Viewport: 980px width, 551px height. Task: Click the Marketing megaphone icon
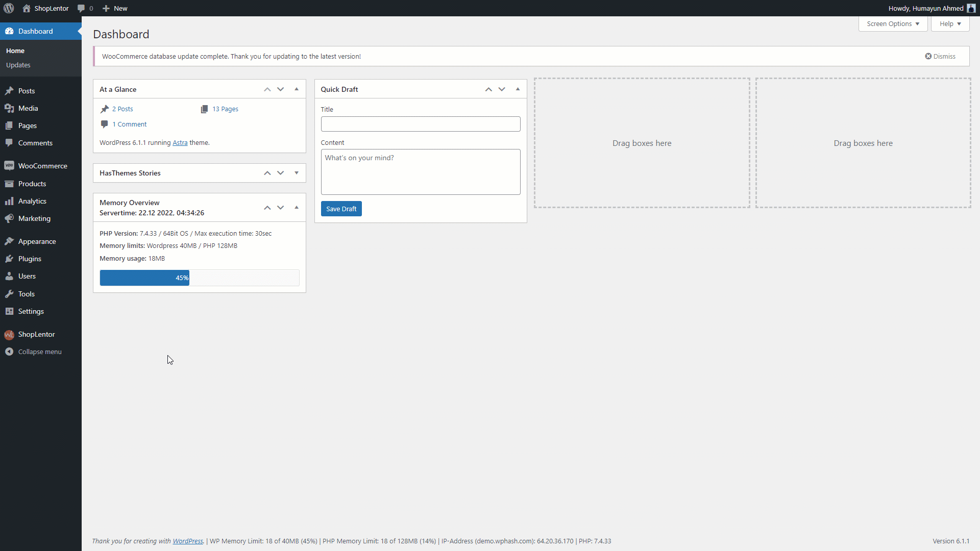[x=9, y=218]
